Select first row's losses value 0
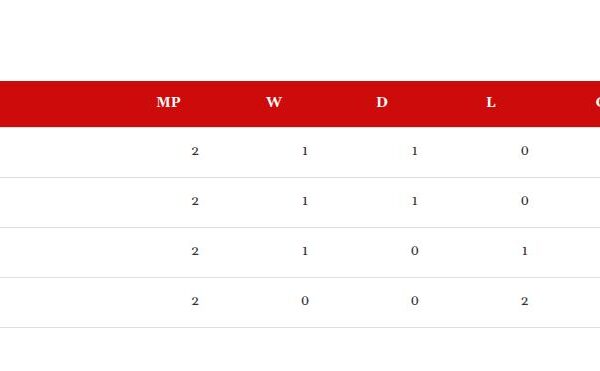Image resolution: width=600 pixels, height=371 pixels. (x=525, y=151)
